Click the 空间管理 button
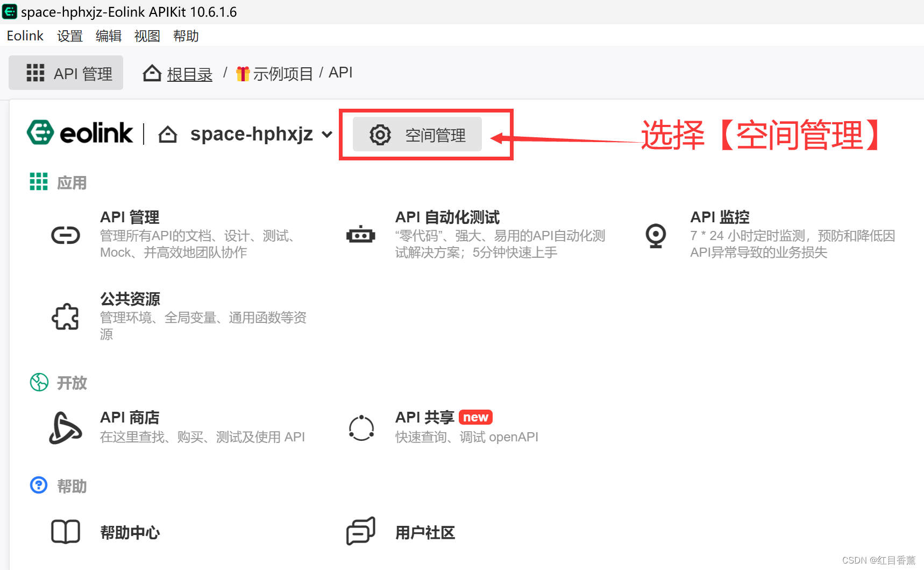Image resolution: width=924 pixels, height=570 pixels. click(417, 135)
